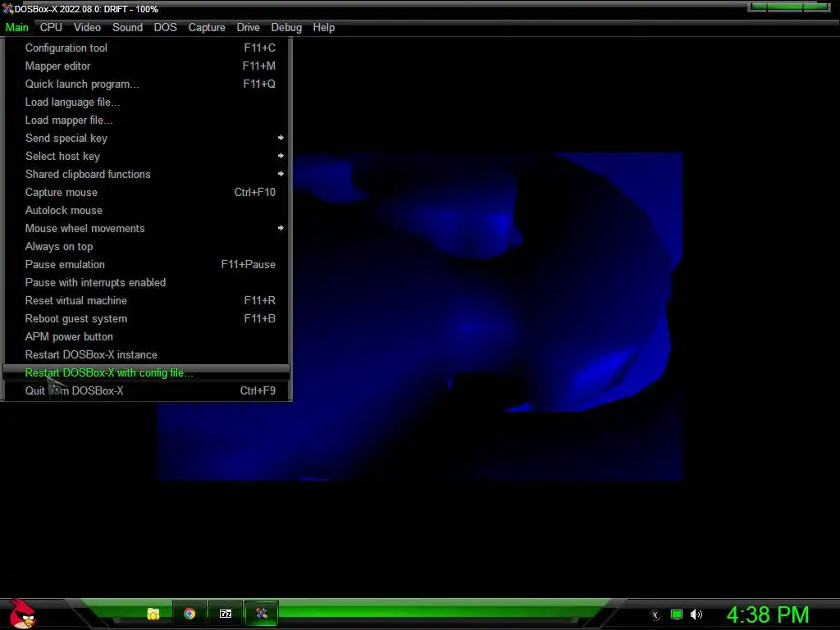Image resolution: width=840 pixels, height=630 pixels.
Task: Expand the Select host key submenu
Action: pos(146,156)
